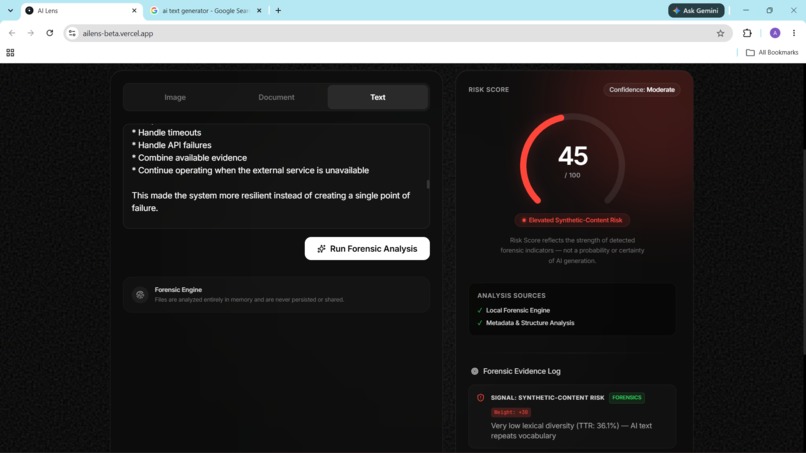Select the Image tab
Screen dimensions: 806x453
point(175,97)
